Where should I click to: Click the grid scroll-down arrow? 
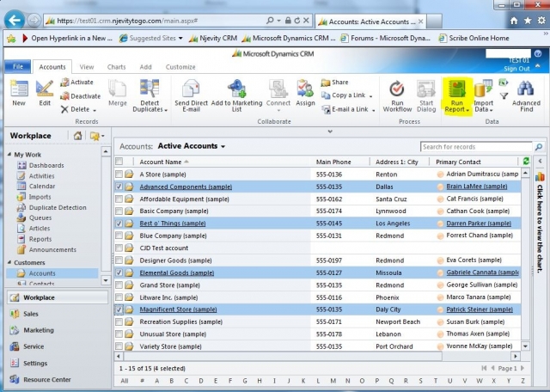[525, 346]
